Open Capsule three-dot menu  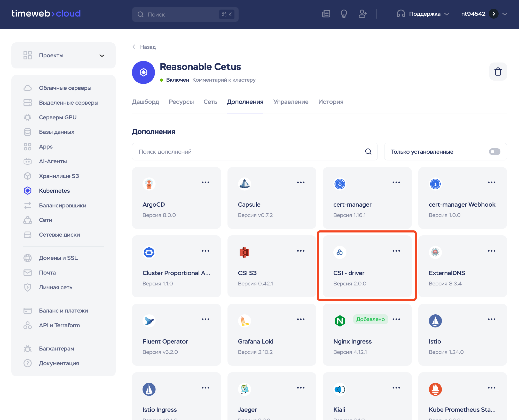301,182
